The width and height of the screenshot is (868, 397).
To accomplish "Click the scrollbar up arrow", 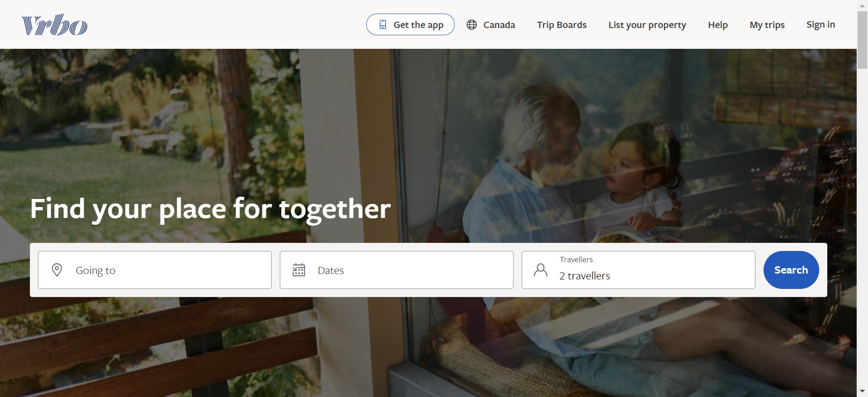I will 862,5.
